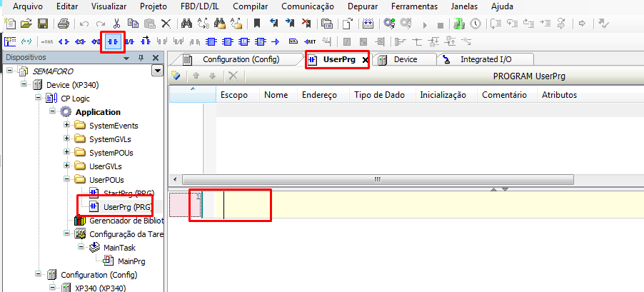Open the Compilar menu
Viewport: 644px width, 292px height.
(x=251, y=6)
